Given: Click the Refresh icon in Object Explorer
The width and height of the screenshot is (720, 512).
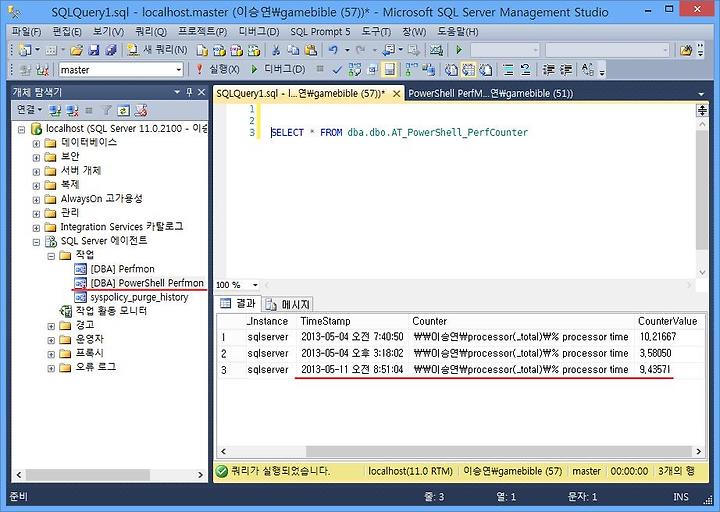Looking at the screenshot, I should (123, 110).
